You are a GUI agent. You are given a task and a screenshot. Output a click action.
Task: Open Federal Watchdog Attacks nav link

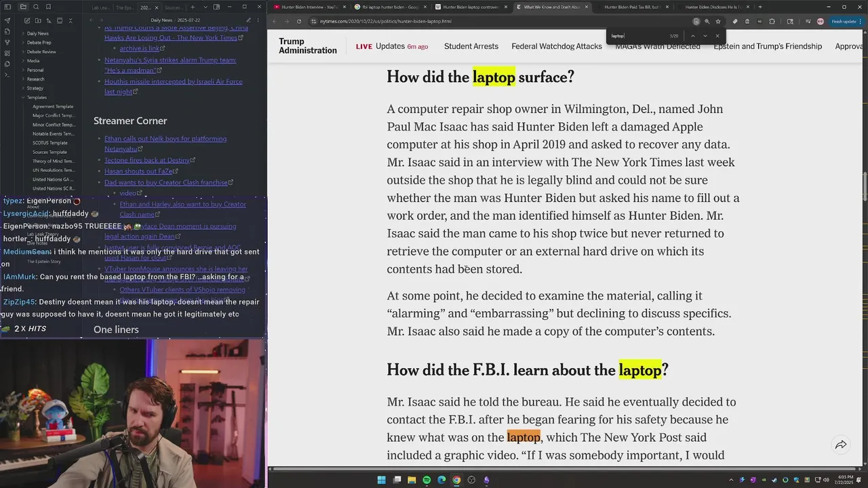(x=557, y=46)
